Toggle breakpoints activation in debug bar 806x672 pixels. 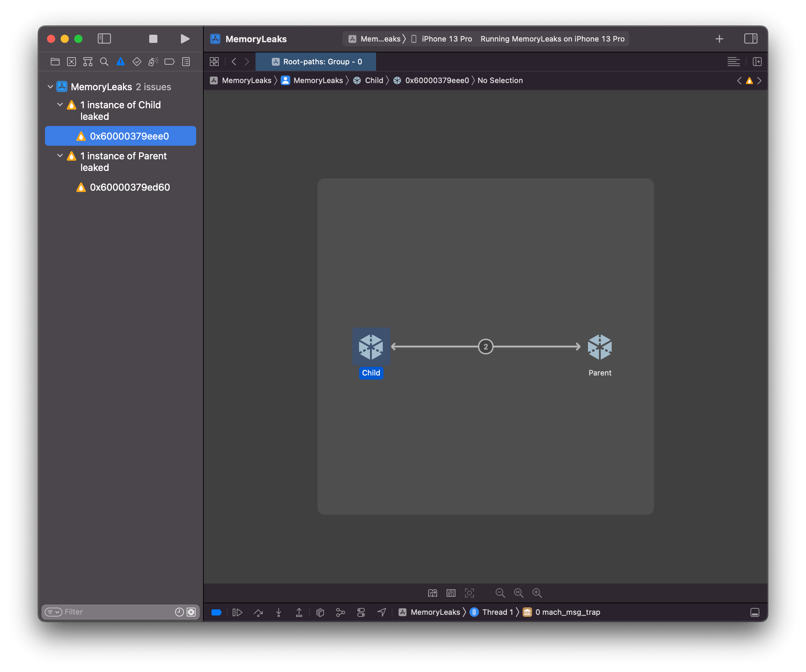click(216, 612)
